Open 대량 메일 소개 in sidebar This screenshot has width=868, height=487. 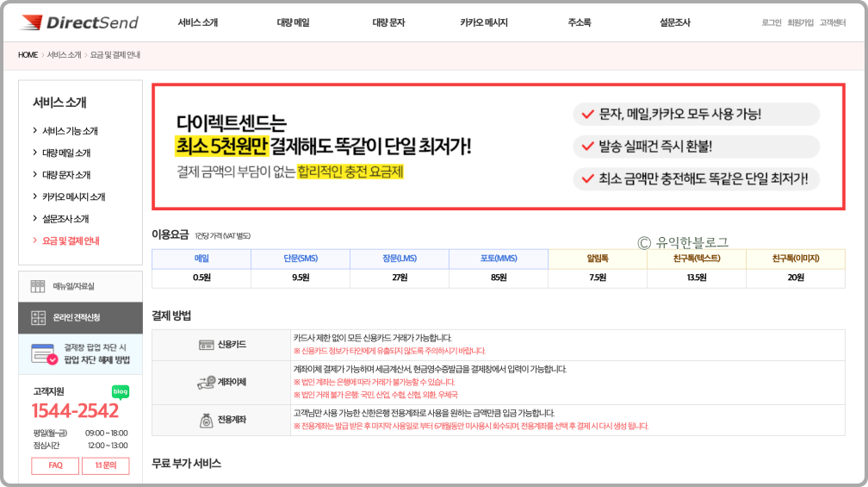pos(66,153)
